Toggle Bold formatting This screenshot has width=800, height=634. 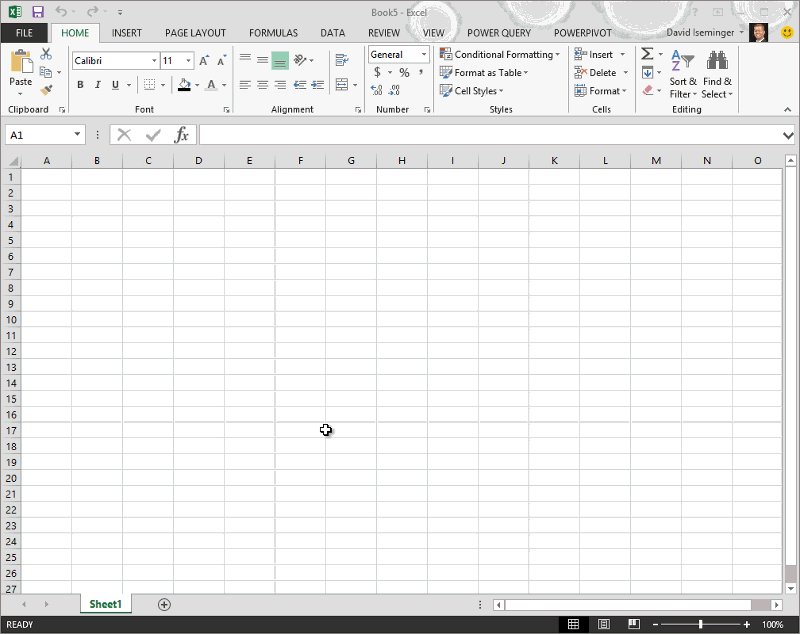click(81, 85)
